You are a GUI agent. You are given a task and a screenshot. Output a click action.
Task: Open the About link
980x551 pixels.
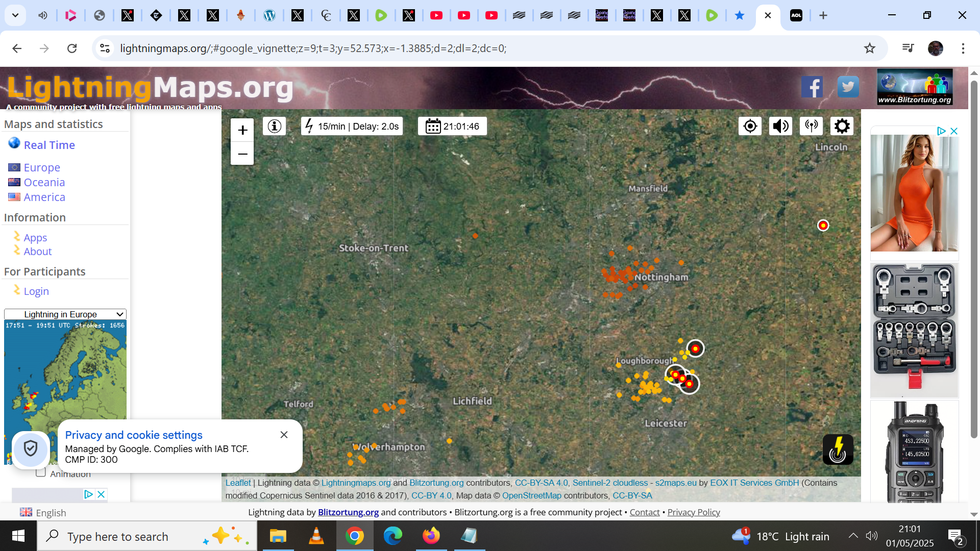tap(37, 252)
